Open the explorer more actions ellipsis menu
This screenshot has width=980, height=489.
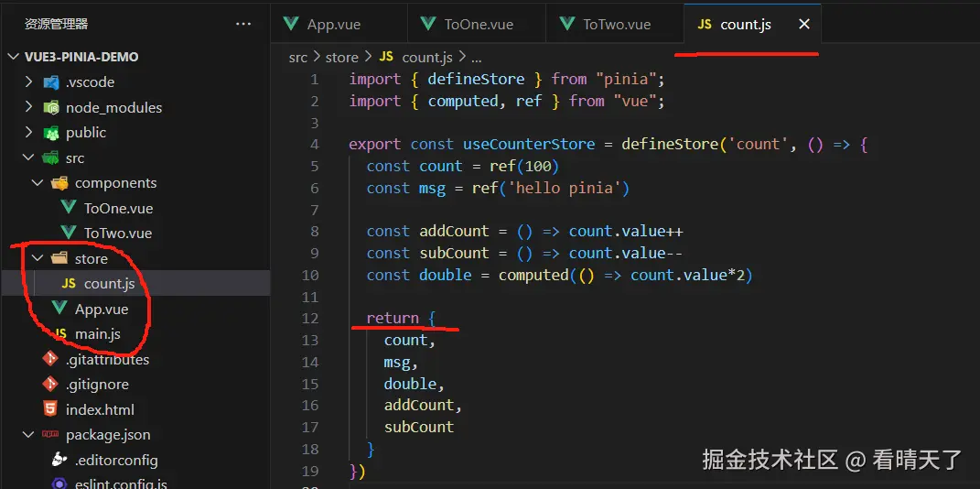(242, 25)
